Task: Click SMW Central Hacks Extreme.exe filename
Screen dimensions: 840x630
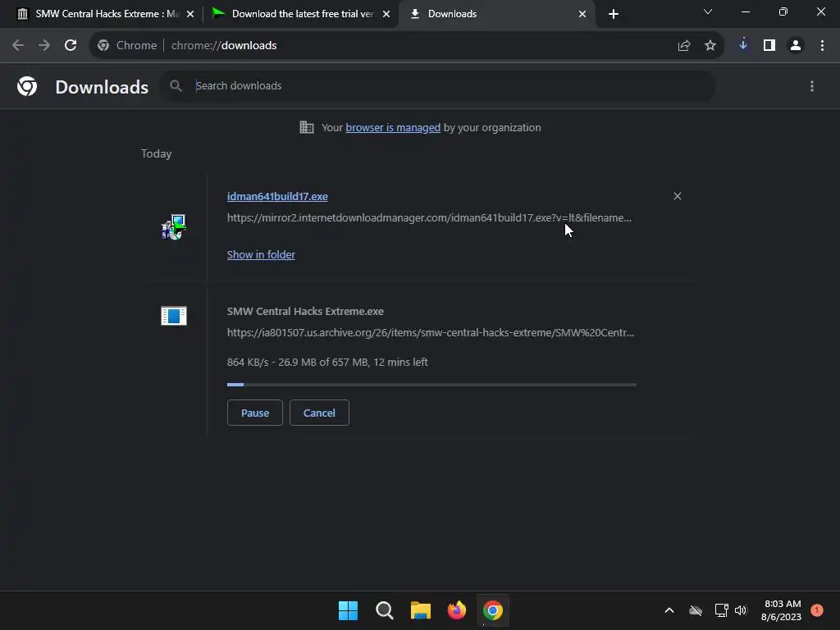Action: (305, 311)
